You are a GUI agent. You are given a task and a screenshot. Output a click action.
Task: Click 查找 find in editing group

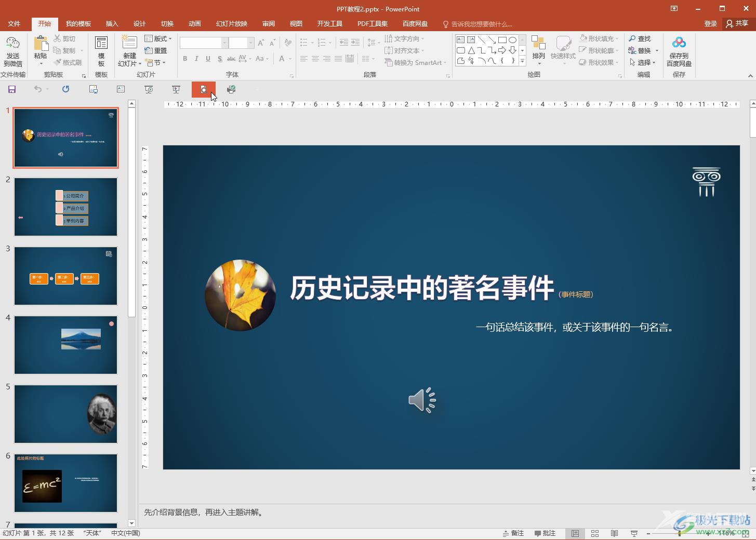[x=640, y=39]
